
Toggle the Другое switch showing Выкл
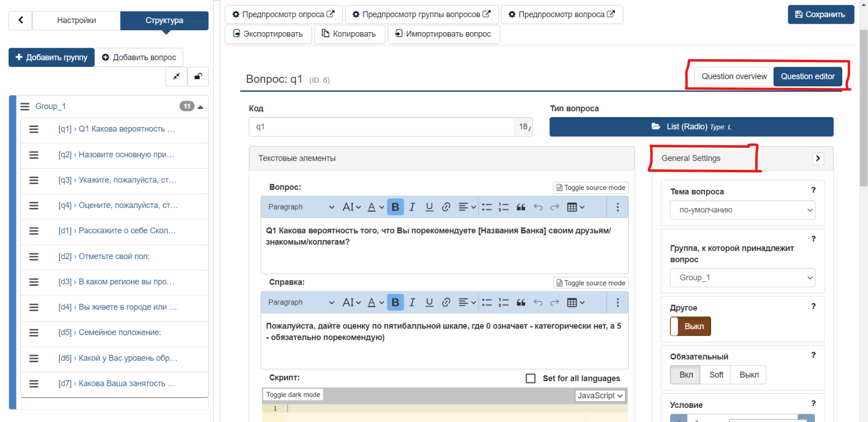click(x=690, y=327)
